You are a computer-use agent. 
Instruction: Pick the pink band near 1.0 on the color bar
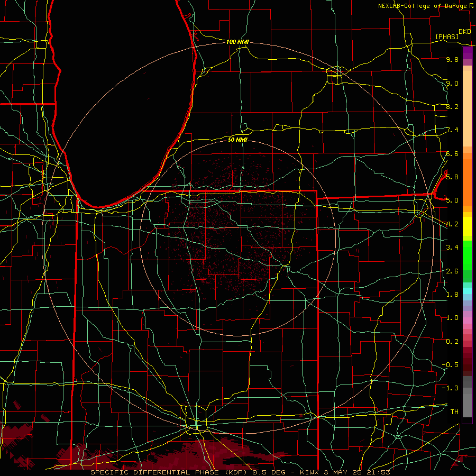[x=467, y=321]
